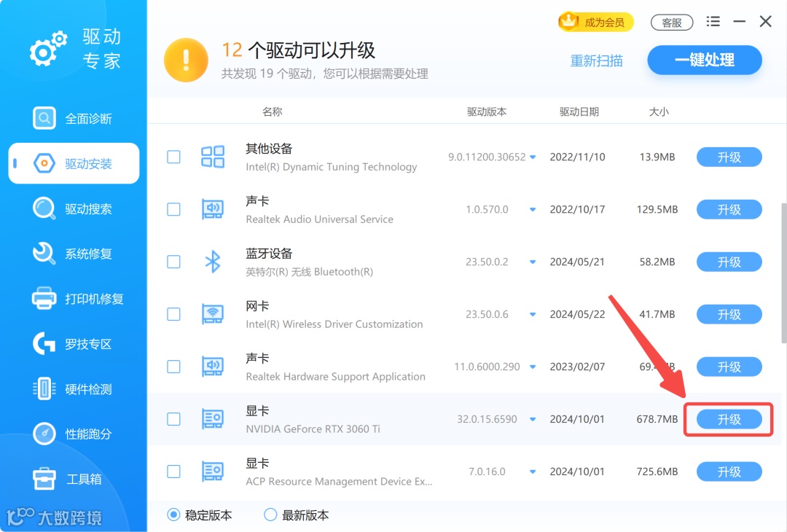Open the main menu list icon
Screen dimensions: 787x532
[x=713, y=22]
